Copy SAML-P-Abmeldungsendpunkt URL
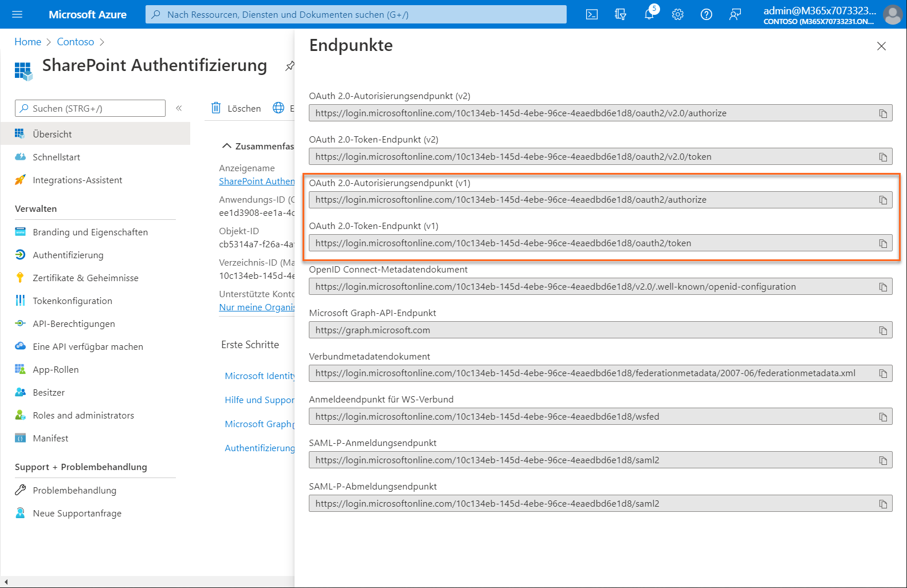The width and height of the screenshot is (907, 588). (883, 504)
